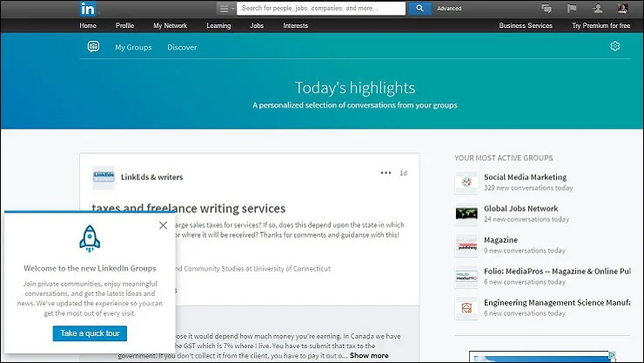Focus the people and jobs search field
644x363 pixels.
(321, 8)
